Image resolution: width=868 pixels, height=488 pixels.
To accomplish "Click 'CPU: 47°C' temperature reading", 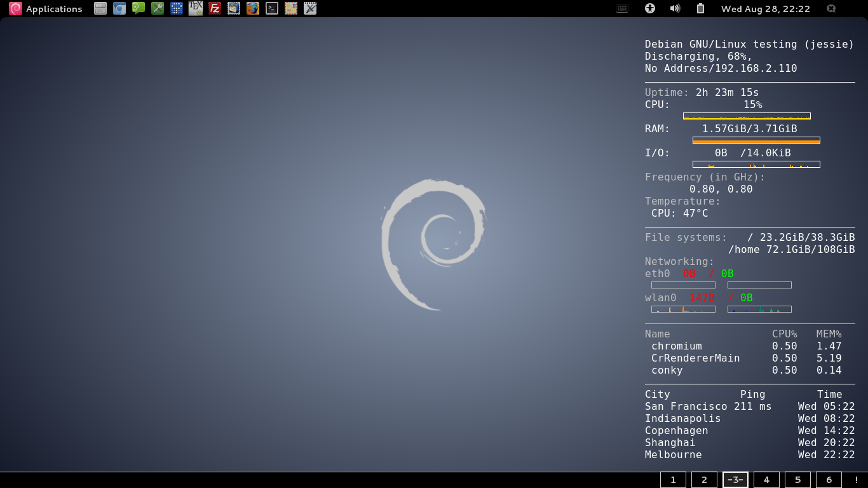I will click(680, 213).
